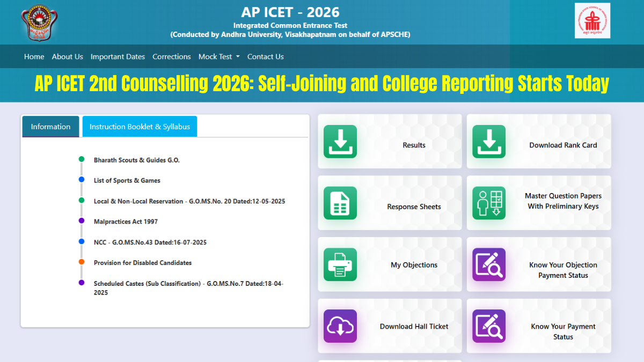Click the AP ICET - 2026 title
The height and width of the screenshot is (362, 644).
[x=290, y=12]
